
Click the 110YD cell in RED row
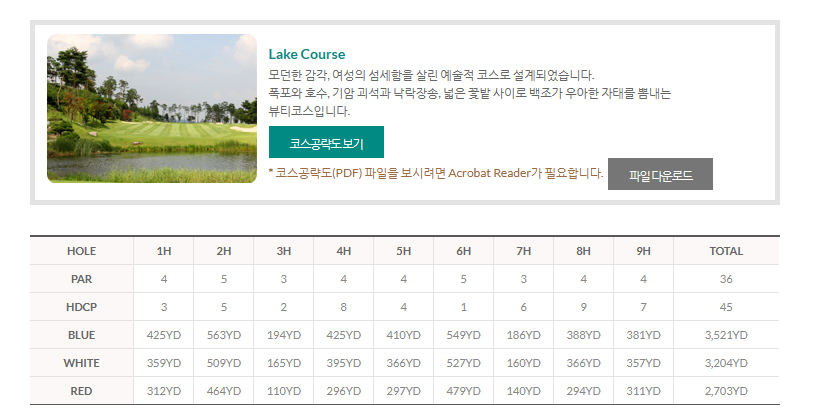click(284, 391)
